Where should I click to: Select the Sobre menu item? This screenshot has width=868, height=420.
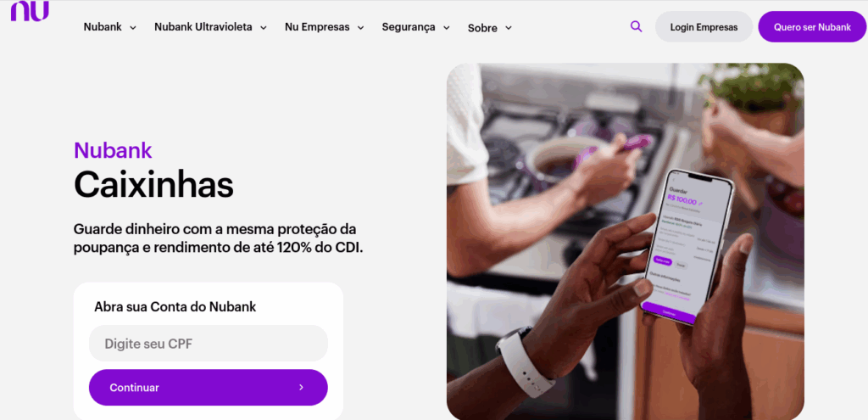482,28
